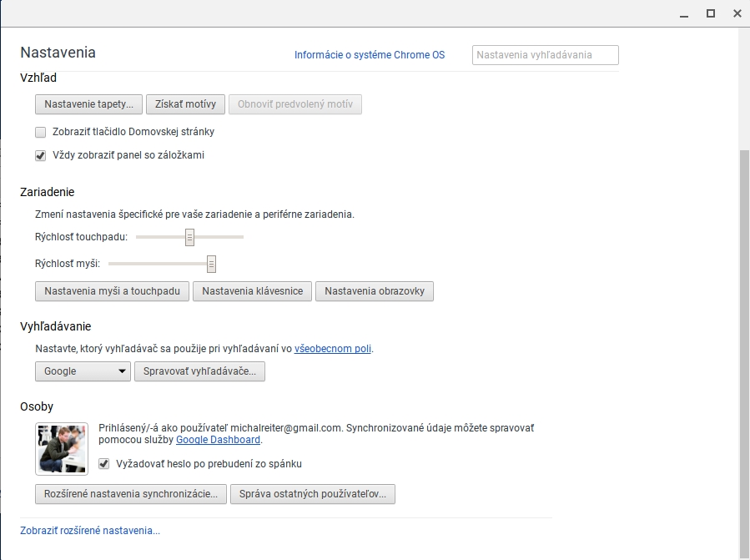Open the Google Dashboard link

point(219,440)
